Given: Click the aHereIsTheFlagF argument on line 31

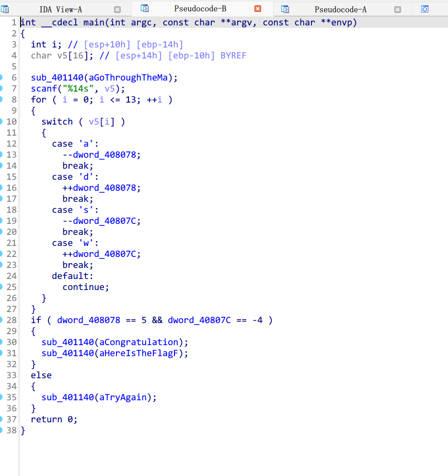Looking at the screenshot, I should tap(138, 353).
